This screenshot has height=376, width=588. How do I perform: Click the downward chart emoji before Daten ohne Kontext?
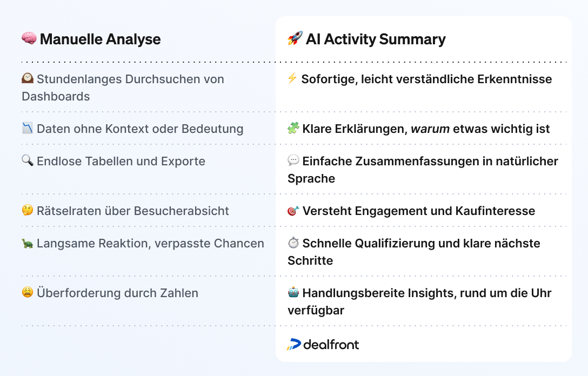tap(28, 128)
